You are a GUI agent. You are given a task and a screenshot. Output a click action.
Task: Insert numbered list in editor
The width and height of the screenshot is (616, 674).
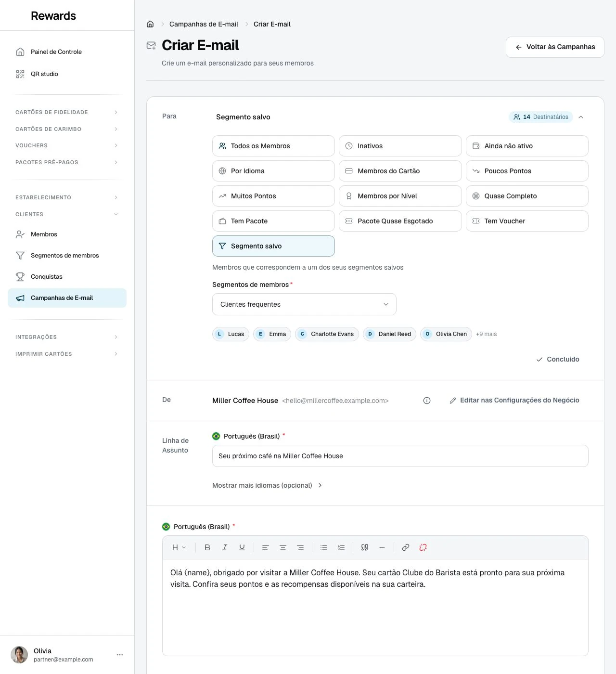point(341,547)
